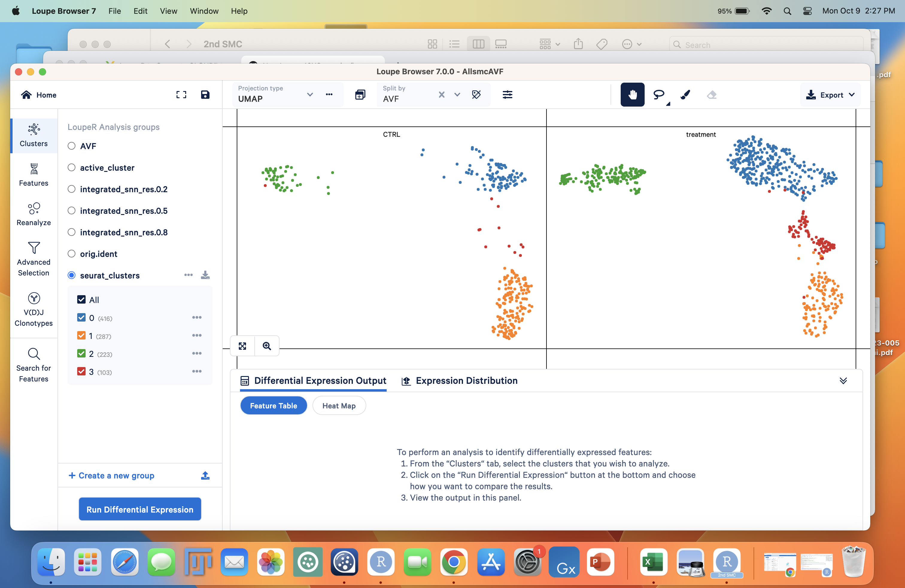The height and width of the screenshot is (588, 905).
Task: Open the Projection type dropdown
Action: click(309, 95)
